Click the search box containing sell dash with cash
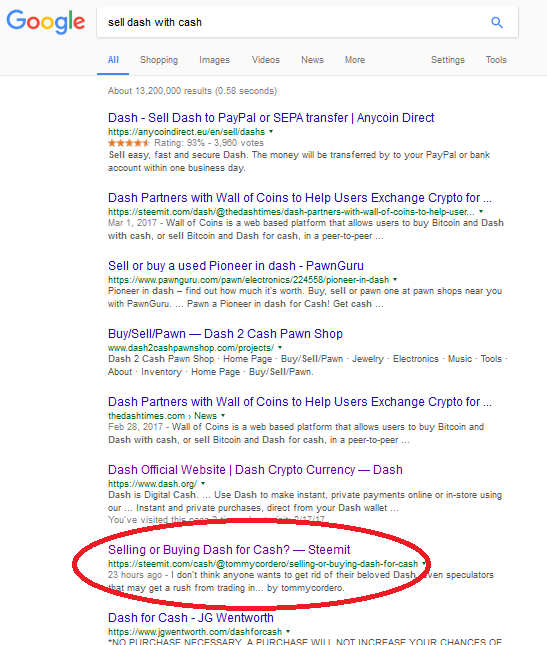547x645 pixels. point(292,22)
